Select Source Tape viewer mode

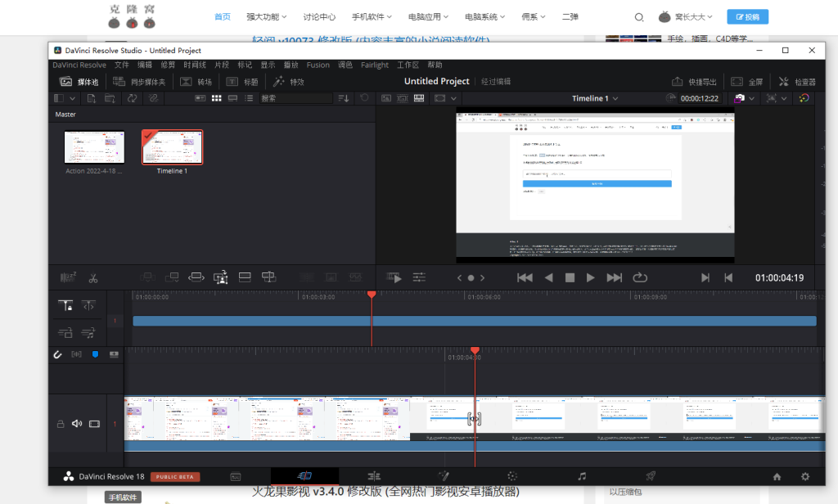coord(403,98)
